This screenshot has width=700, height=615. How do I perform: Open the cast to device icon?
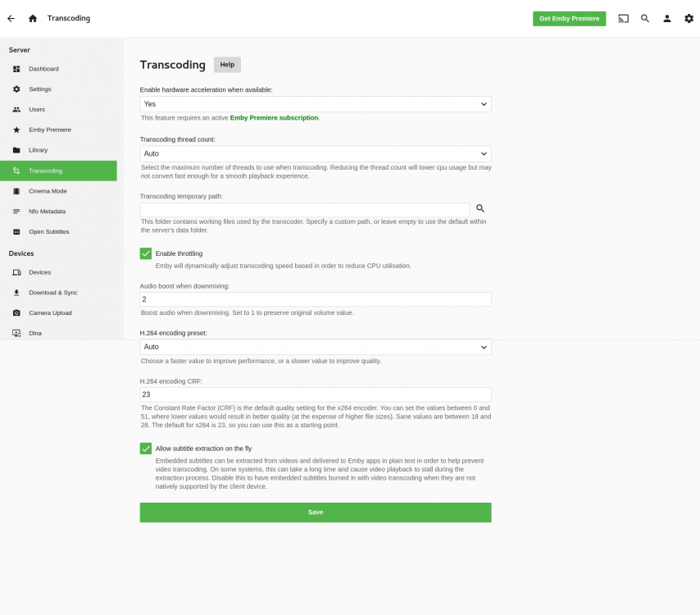[623, 18]
